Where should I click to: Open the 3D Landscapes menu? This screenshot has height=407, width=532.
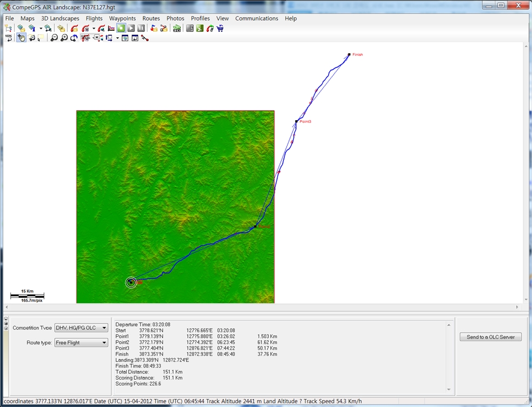click(60, 18)
